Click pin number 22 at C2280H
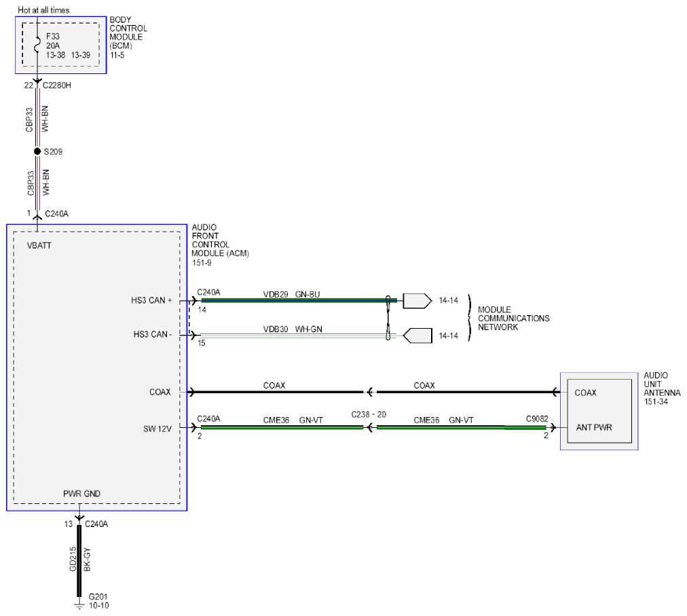This screenshot has height=616, width=687. click(29, 86)
